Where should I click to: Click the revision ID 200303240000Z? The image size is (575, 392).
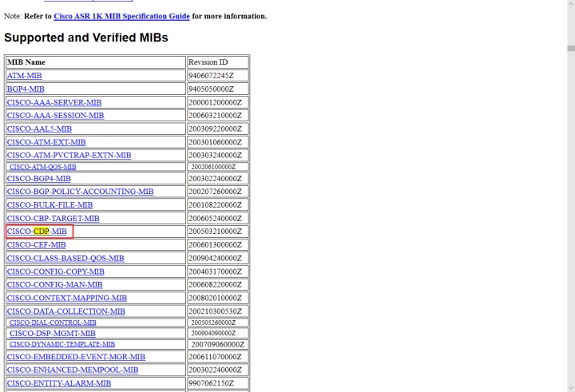pos(216,156)
